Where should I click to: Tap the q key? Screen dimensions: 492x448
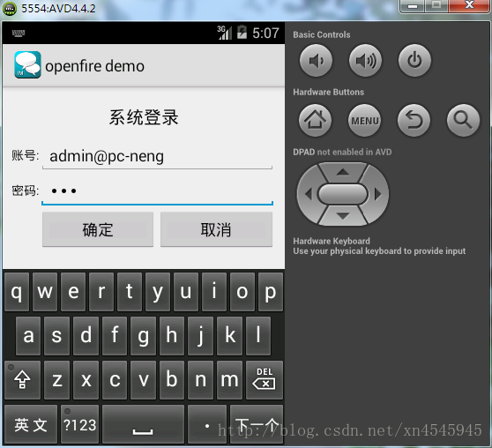pos(17,292)
